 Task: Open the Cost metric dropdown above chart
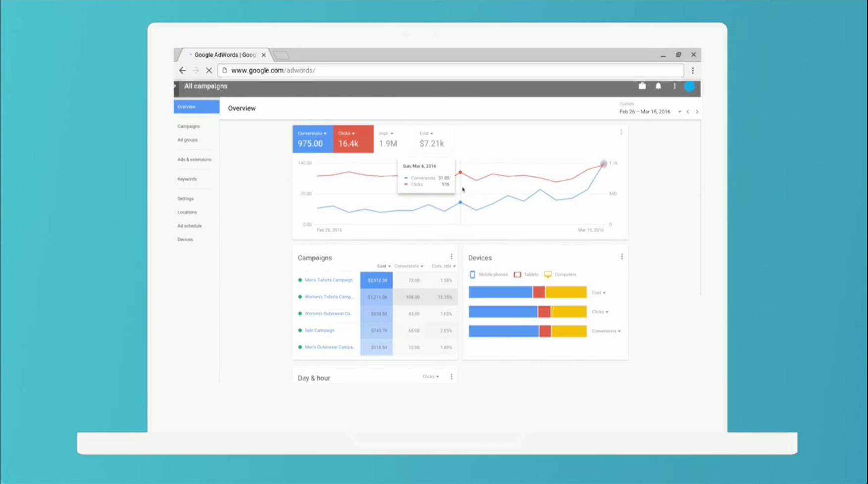pos(426,134)
